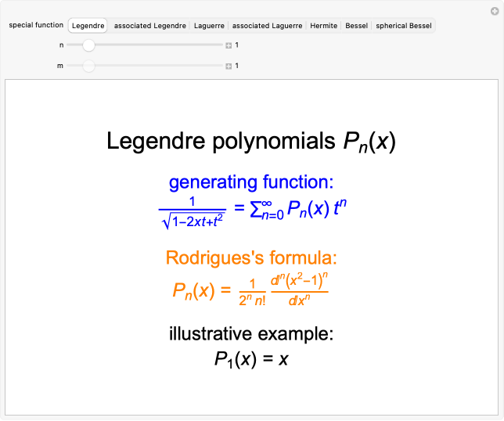
Task: Click the 'special function' label
Action: coord(36,25)
